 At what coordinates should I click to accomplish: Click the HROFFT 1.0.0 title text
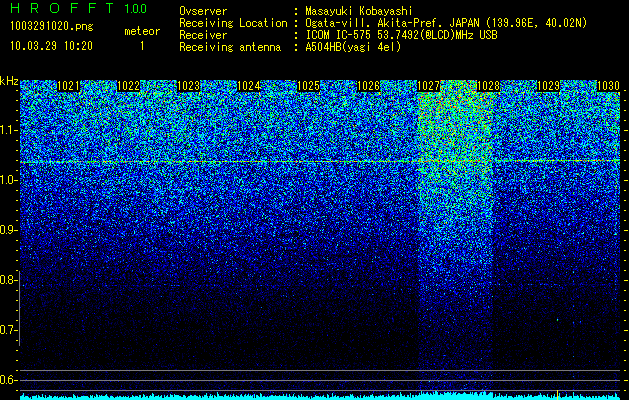tap(79, 8)
